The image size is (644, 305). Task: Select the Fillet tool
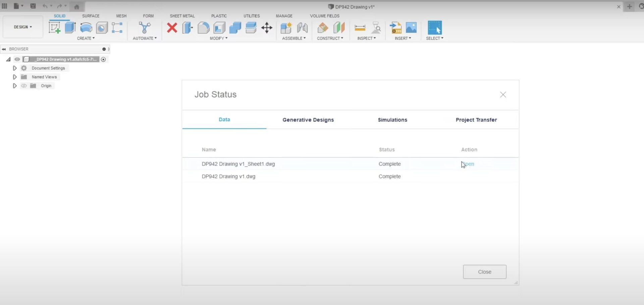coord(203,28)
